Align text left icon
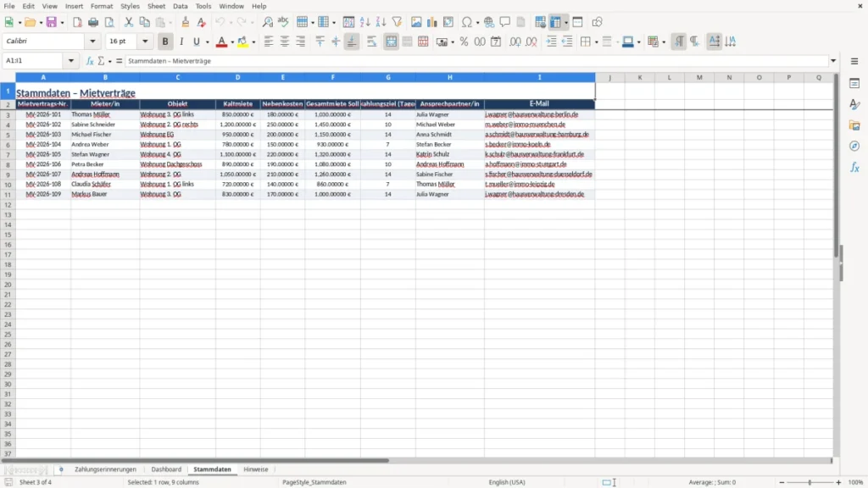868x488 pixels. coord(269,42)
